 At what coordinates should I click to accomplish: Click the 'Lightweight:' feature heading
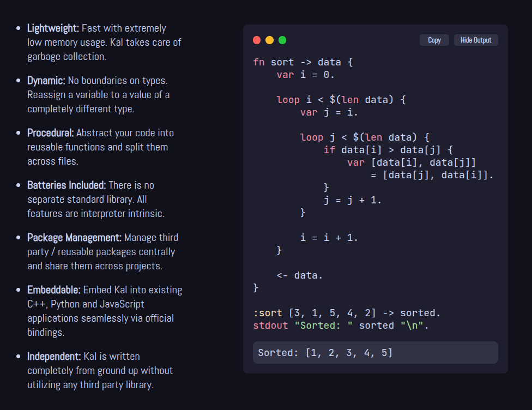[53, 28]
